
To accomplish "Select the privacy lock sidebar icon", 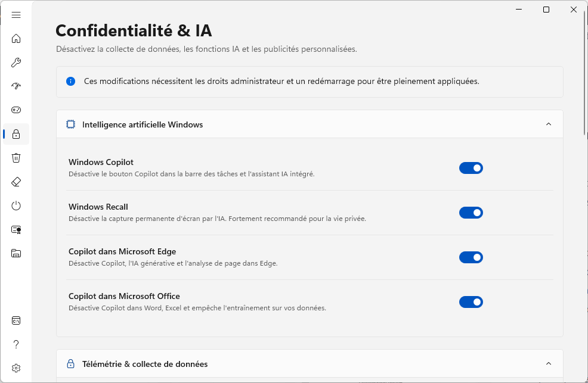I will 16,134.
